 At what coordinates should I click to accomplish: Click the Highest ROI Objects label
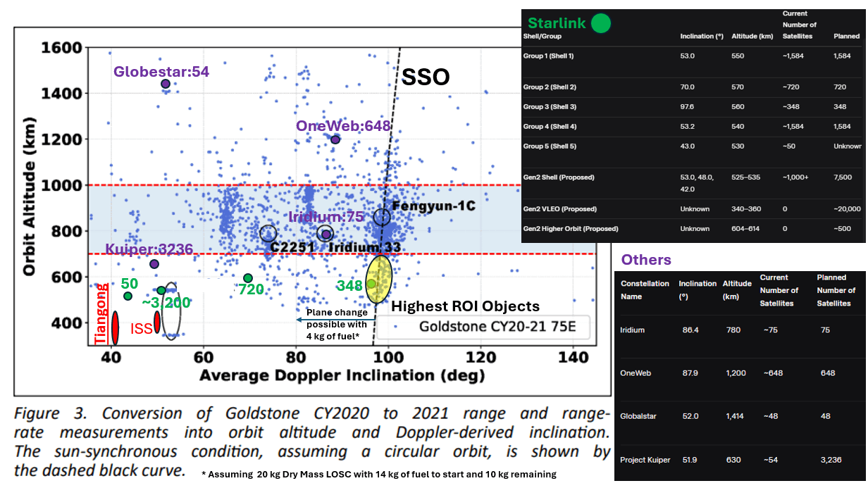tap(465, 306)
